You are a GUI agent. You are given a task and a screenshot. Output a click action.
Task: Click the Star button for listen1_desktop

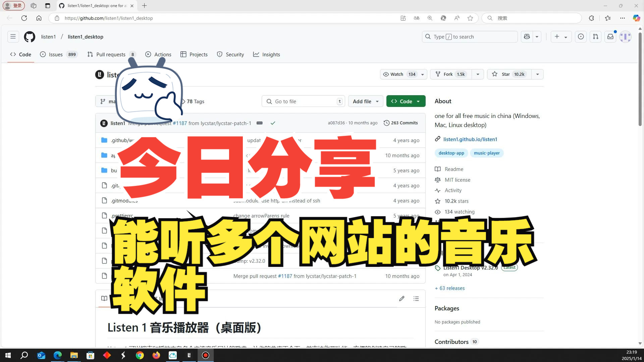click(508, 74)
